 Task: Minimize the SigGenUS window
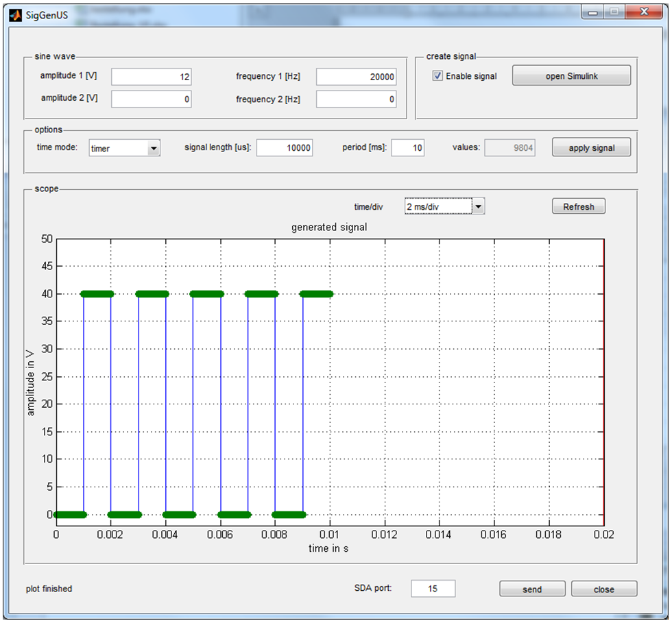[x=591, y=12]
